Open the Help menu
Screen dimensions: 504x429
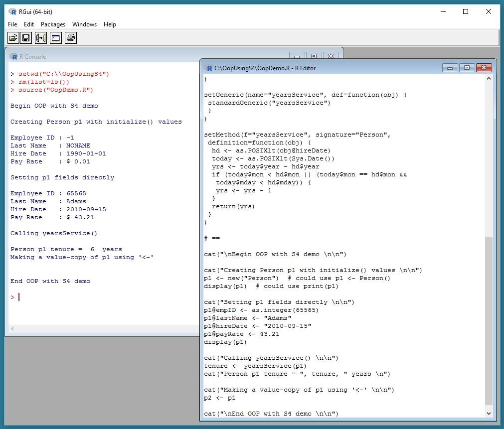click(x=110, y=24)
